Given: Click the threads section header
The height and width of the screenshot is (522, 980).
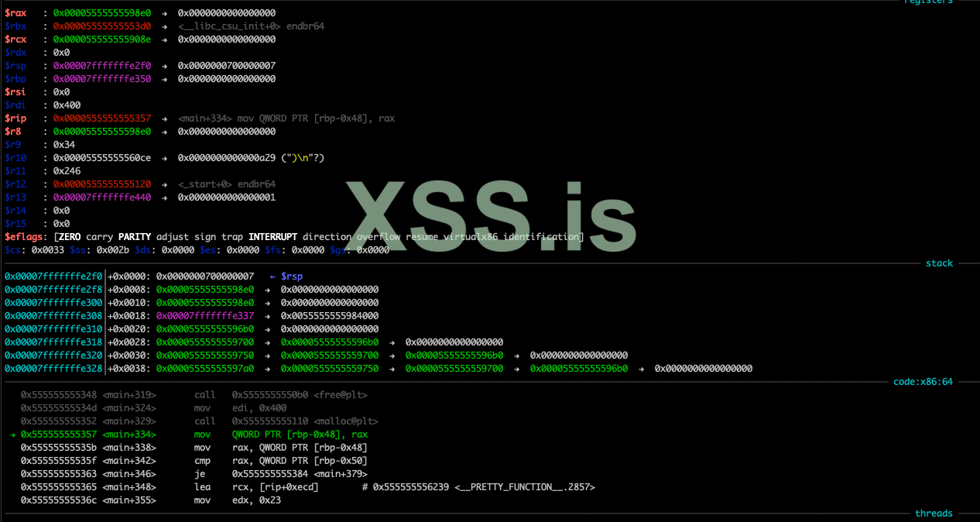Looking at the screenshot, I should coord(934,513).
